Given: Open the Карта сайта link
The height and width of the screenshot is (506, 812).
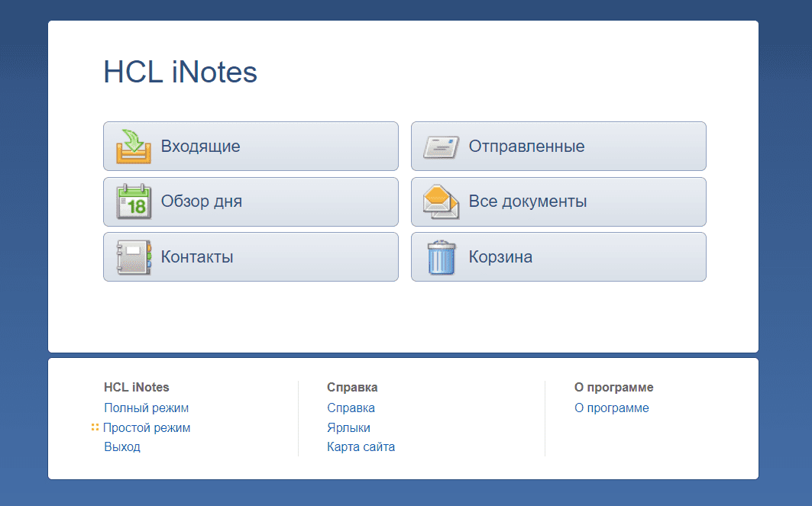Looking at the screenshot, I should click(x=361, y=447).
